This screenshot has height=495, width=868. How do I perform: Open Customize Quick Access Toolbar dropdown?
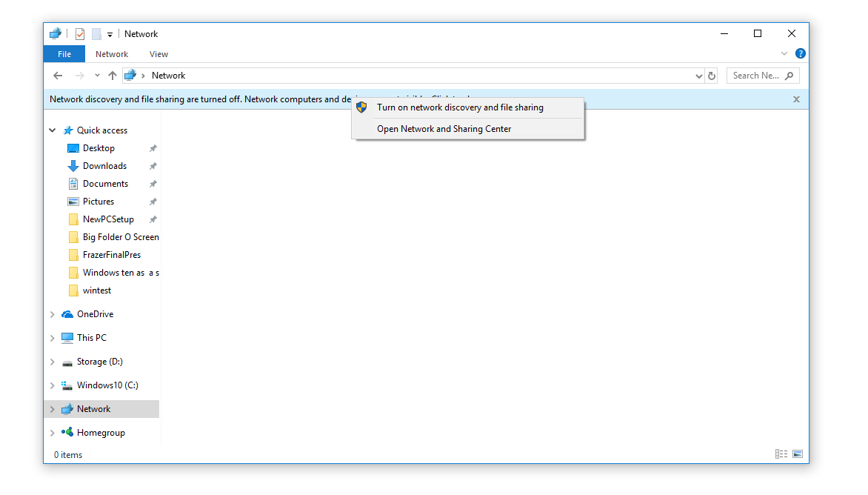click(110, 34)
